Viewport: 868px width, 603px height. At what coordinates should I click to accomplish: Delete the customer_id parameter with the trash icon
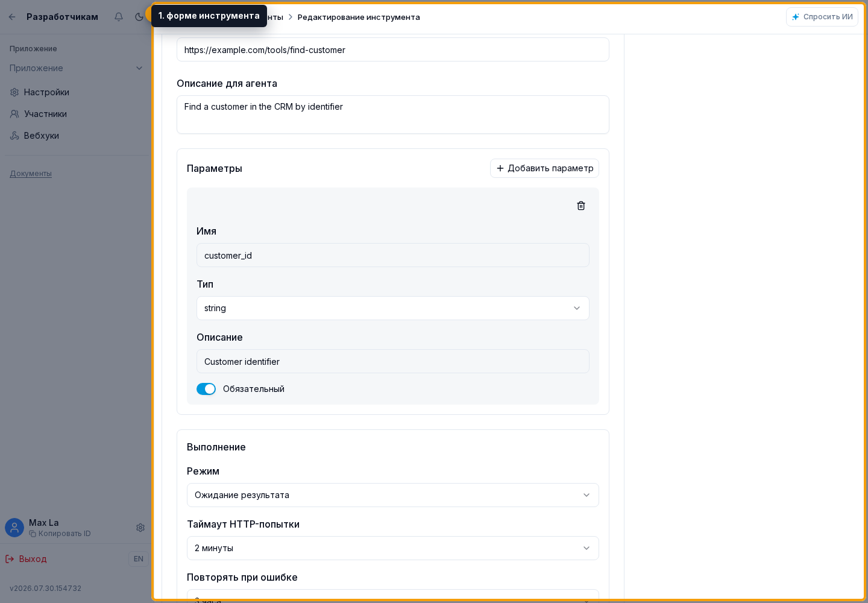(581, 206)
